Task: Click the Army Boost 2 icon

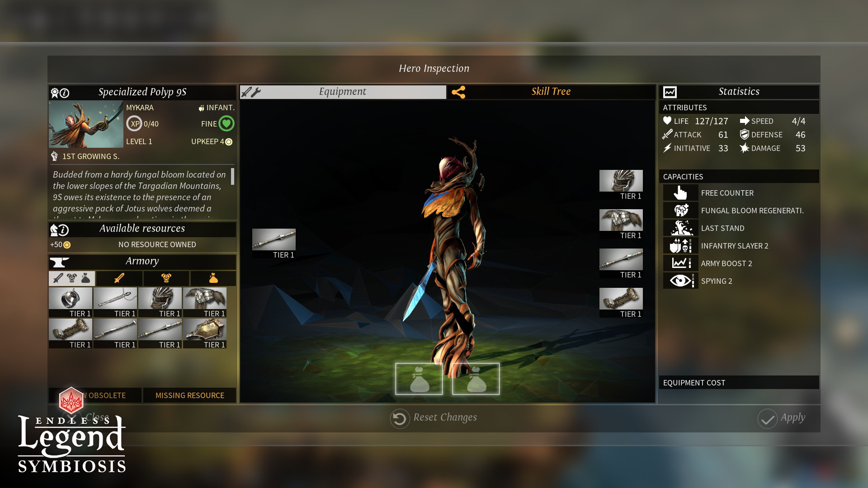Action: click(x=680, y=263)
